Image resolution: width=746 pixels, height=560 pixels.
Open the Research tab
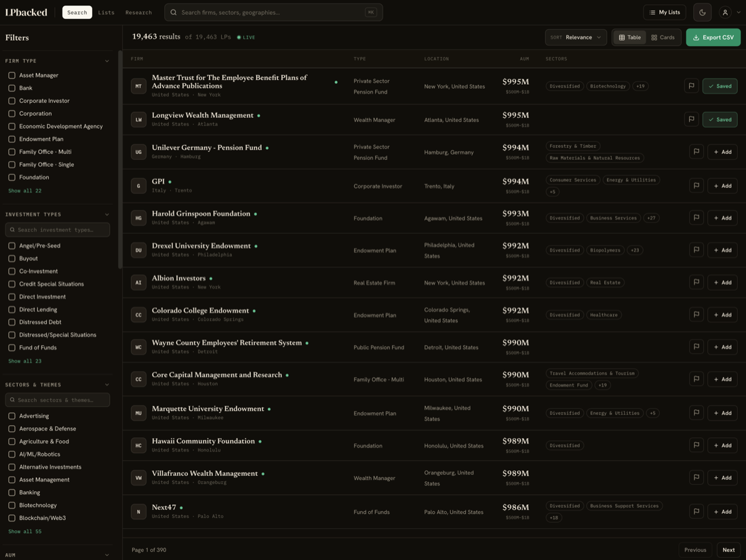tap(138, 12)
